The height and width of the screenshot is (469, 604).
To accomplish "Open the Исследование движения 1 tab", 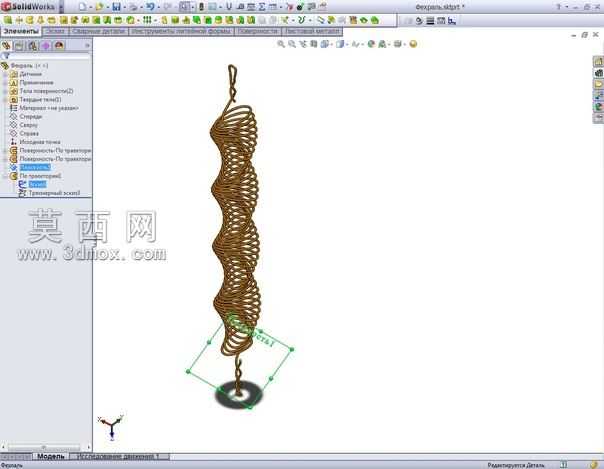I will coord(118,456).
